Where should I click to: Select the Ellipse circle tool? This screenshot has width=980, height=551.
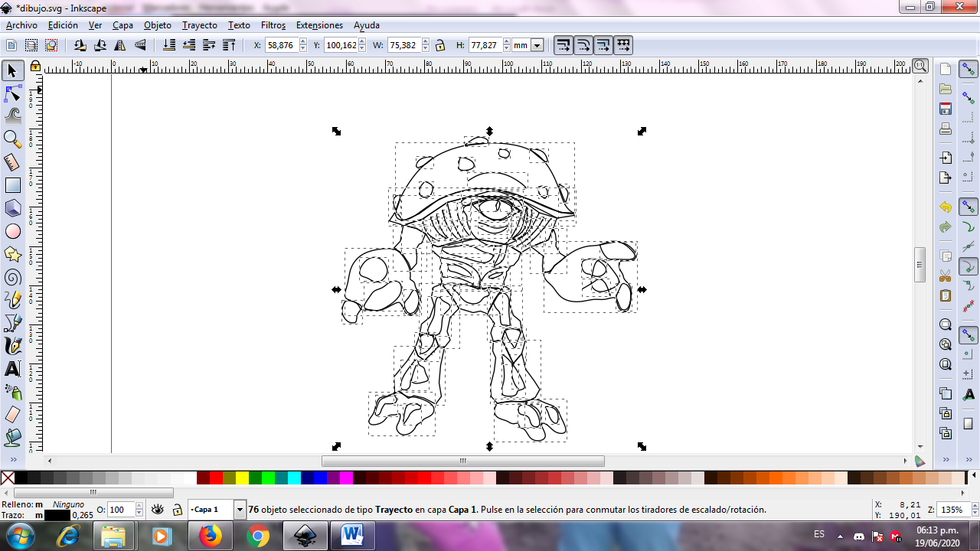pyautogui.click(x=12, y=231)
